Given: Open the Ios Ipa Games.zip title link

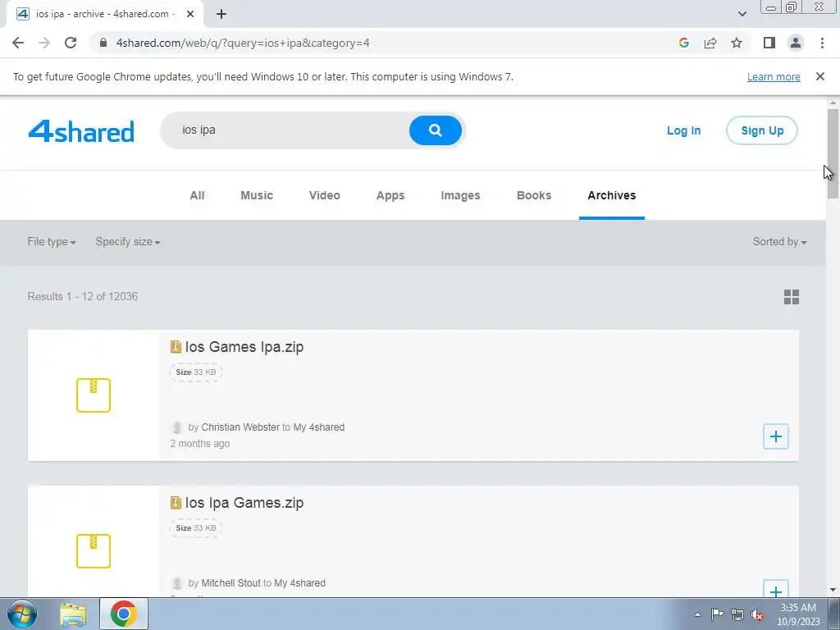Looking at the screenshot, I should 244,503.
